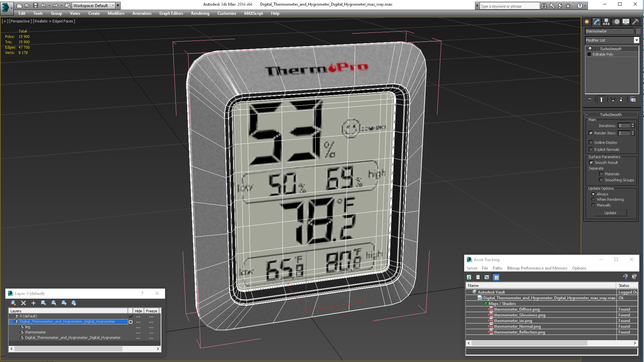Open the MAXScript menu
Screen dimensions: 644x362
pyautogui.click(x=254, y=13)
